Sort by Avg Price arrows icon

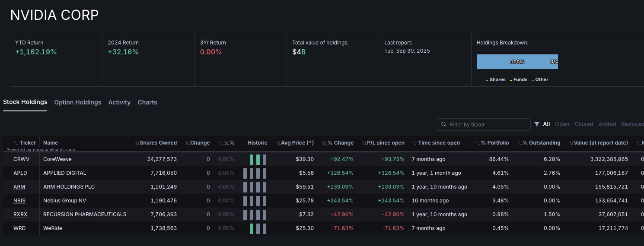pos(278,143)
